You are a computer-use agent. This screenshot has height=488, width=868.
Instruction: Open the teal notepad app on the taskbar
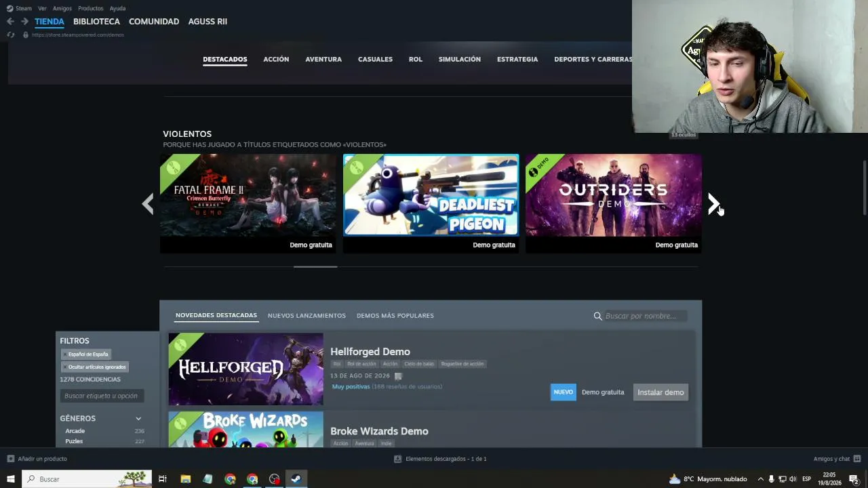(x=208, y=479)
